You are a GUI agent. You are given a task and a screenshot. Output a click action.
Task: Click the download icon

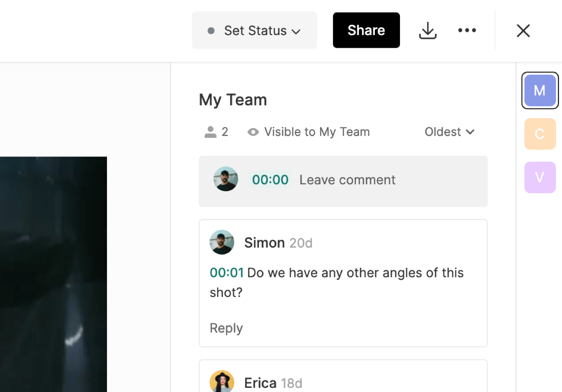pos(428,31)
